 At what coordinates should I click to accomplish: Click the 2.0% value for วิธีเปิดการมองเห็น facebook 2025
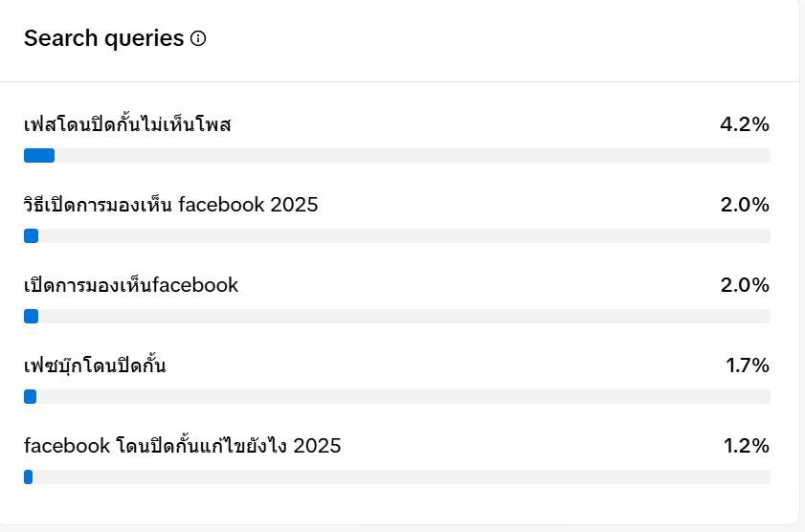point(745,205)
